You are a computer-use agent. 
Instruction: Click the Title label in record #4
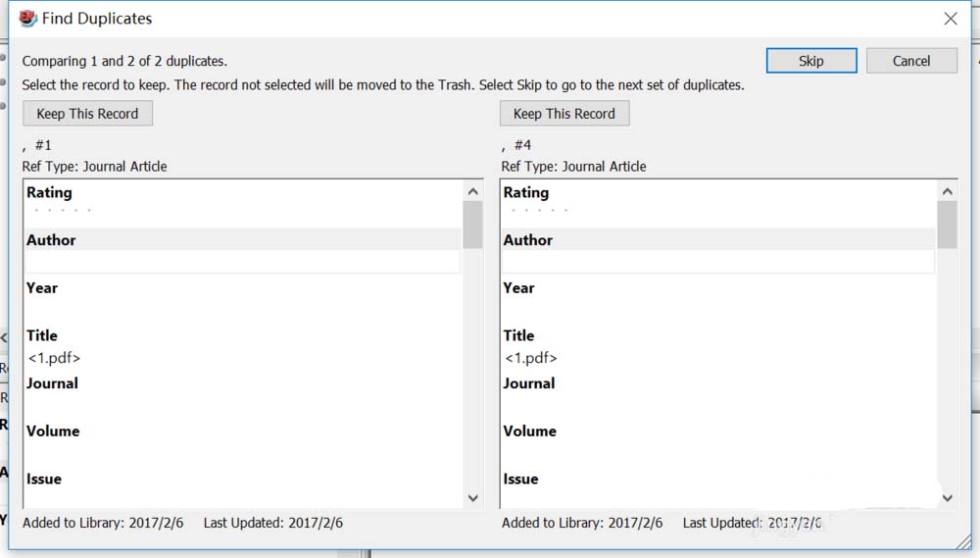click(518, 336)
